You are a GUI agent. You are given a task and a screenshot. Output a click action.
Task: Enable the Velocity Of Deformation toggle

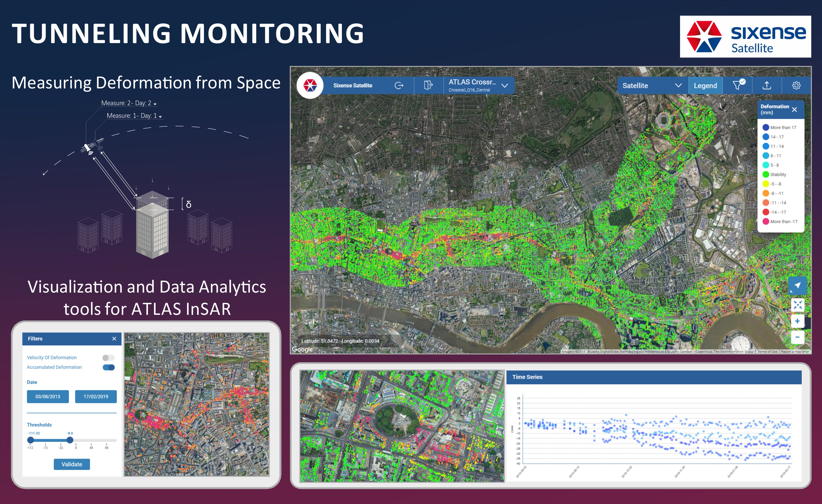point(108,358)
